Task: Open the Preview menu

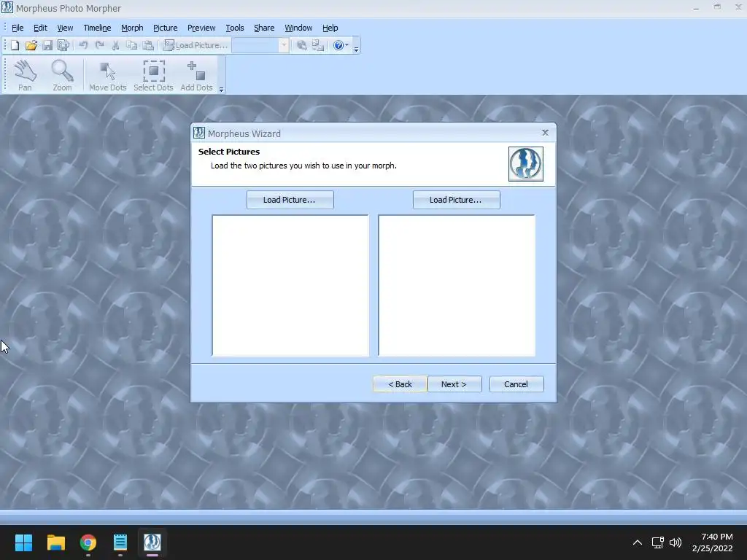Action: click(x=201, y=28)
